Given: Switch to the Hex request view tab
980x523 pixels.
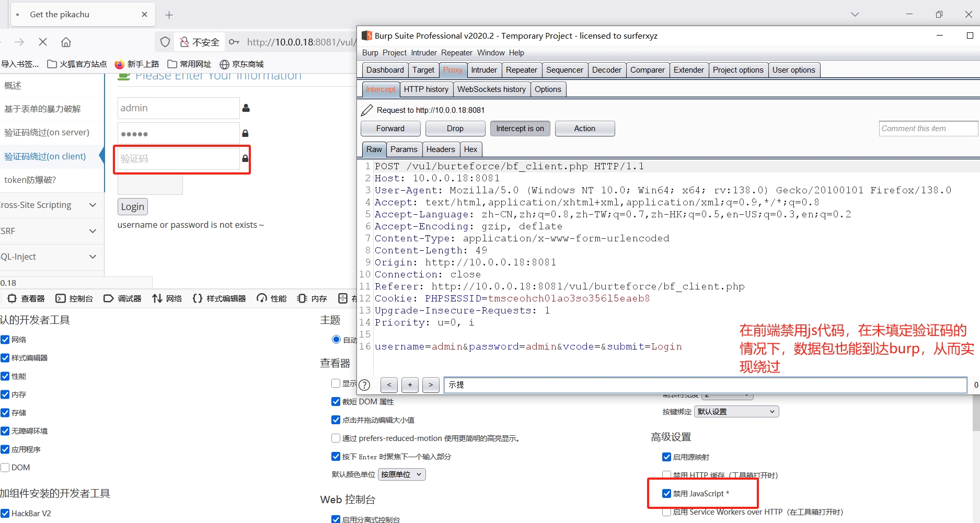Looking at the screenshot, I should [470, 149].
